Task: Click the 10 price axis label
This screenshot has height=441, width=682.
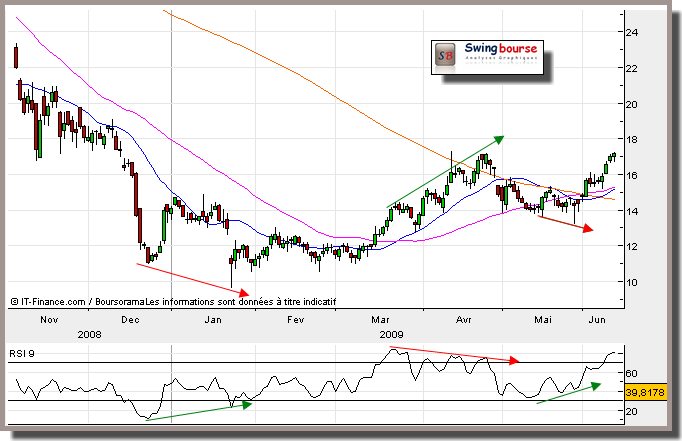Action: (632, 282)
